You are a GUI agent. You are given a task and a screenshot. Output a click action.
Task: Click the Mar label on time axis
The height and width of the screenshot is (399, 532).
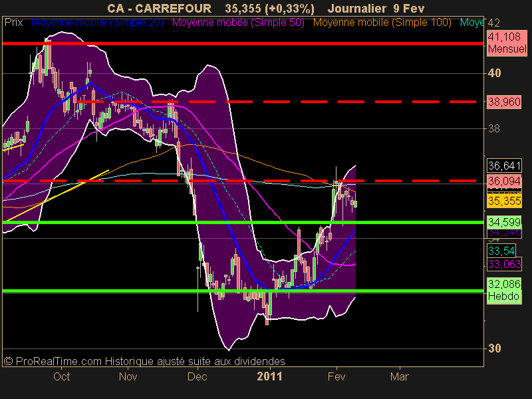coord(400,376)
